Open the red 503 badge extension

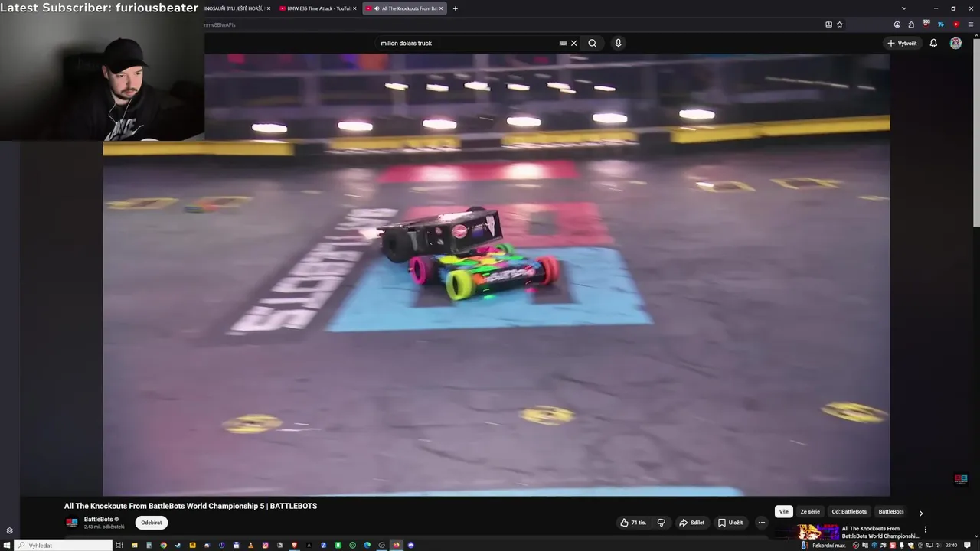pos(926,24)
